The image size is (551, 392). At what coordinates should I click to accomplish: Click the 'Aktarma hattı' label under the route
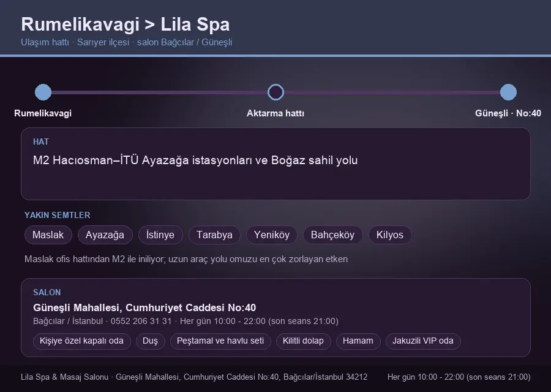[x=275, y=113]
